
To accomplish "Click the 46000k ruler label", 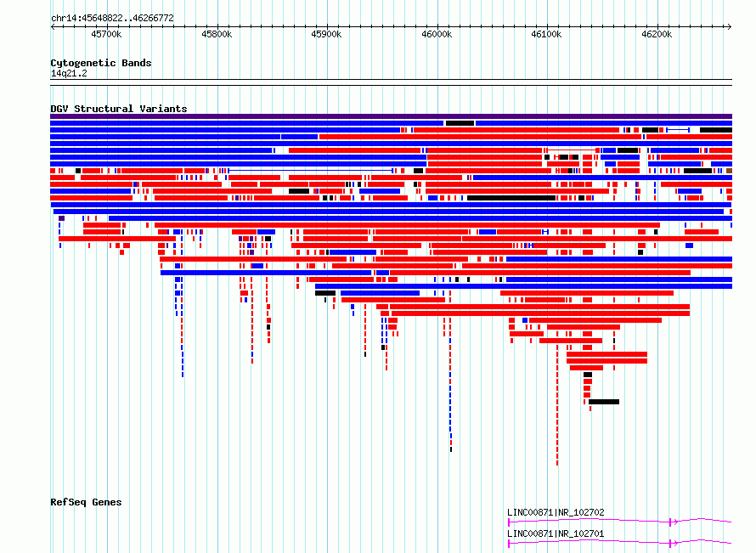I will 437,34.
